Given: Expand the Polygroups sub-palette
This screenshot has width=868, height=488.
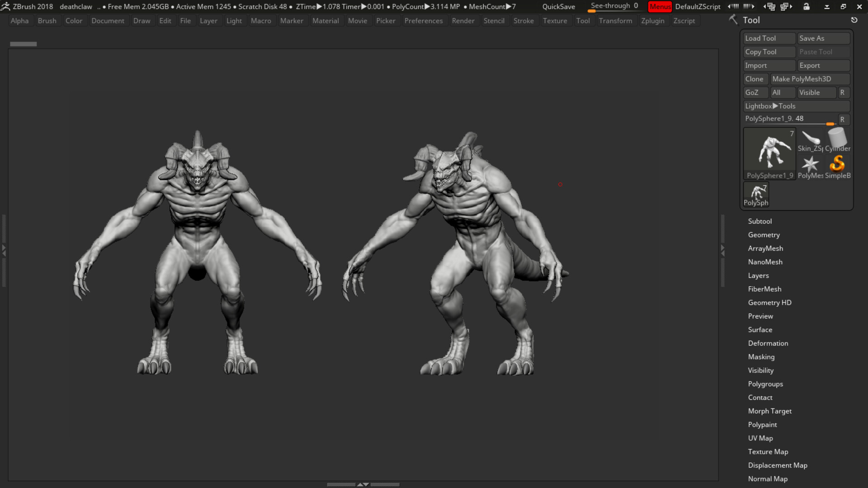Looking at the screenshot, I should [x=765, y=384].
